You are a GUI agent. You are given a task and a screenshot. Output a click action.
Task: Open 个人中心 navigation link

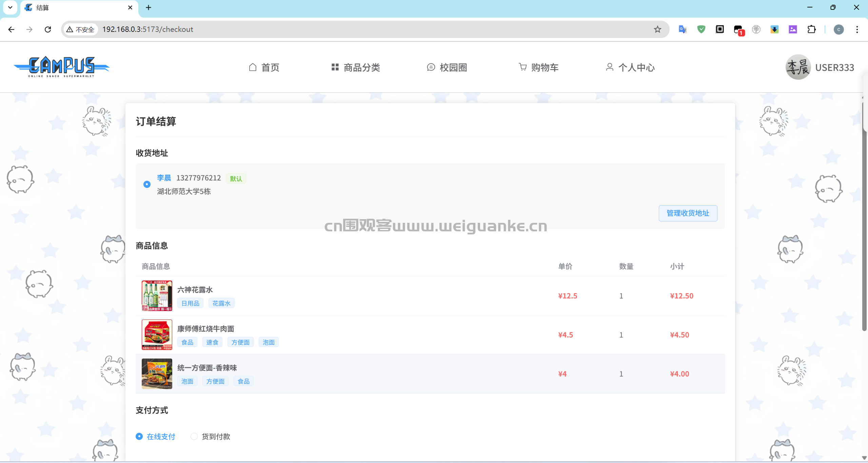(630, 67)
